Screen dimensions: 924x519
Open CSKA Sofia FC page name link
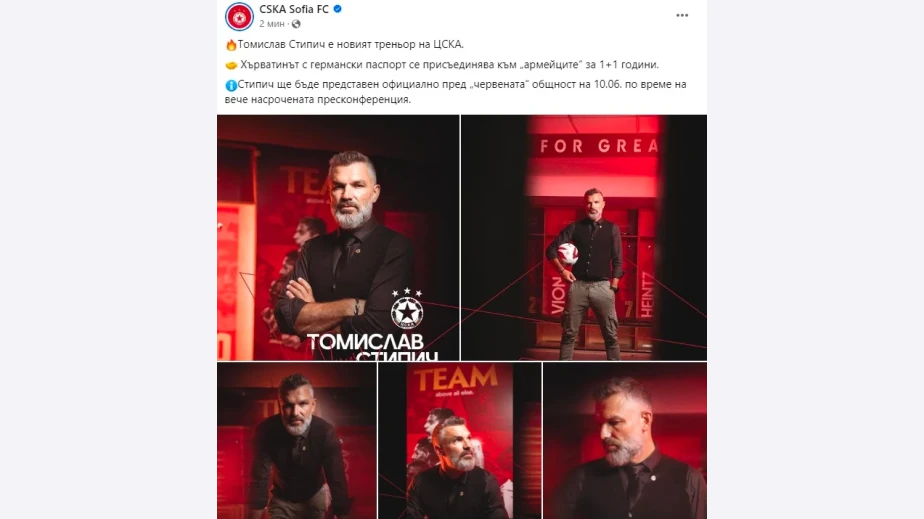[x=294, y=9]
